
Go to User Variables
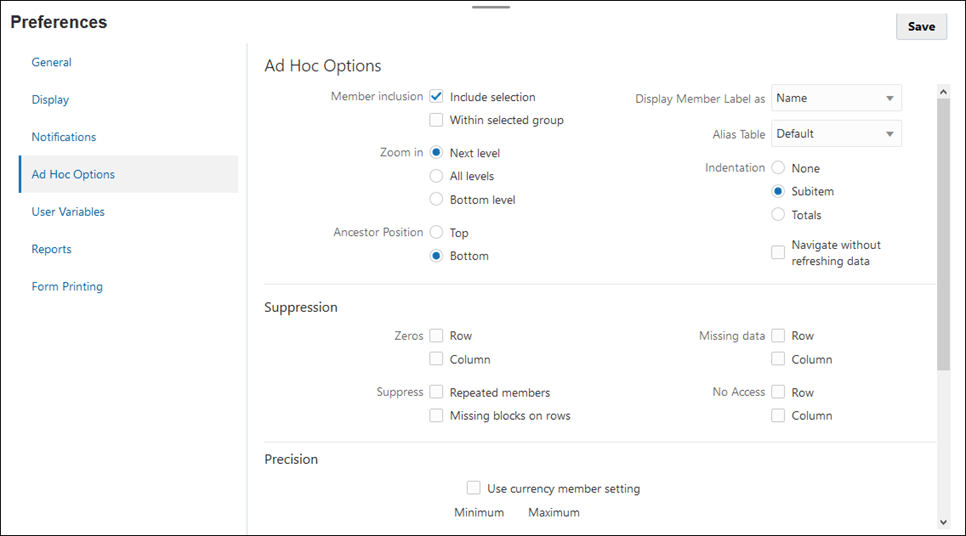pyautogui.click(x=68, y=212)
